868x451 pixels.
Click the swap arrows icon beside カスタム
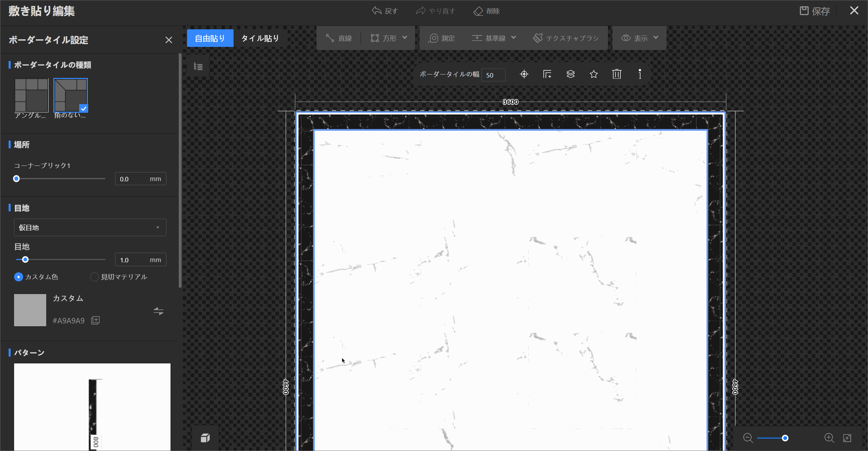click(x=158, y=311)
